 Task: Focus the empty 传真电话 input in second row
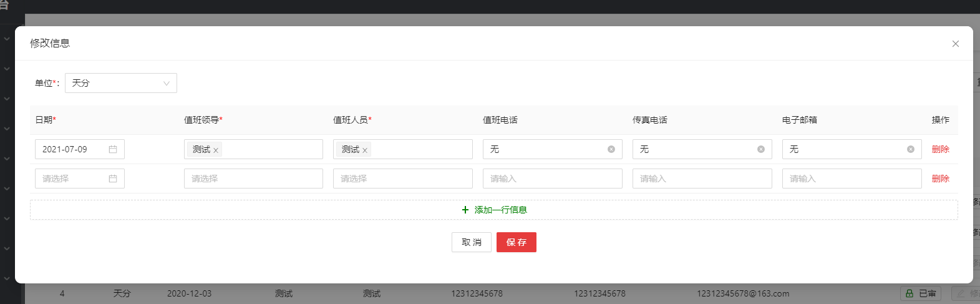pyautogui.click(x=702, y=179)
